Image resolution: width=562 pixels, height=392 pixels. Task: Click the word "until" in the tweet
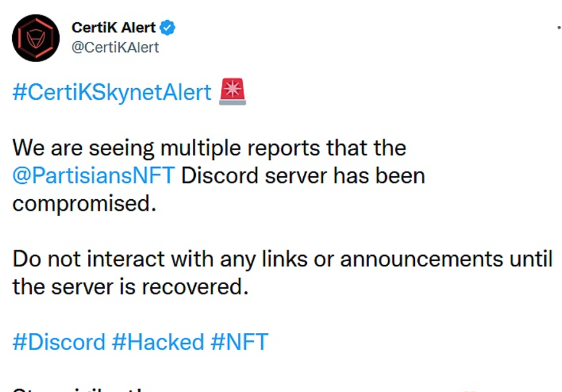(532, 259)
